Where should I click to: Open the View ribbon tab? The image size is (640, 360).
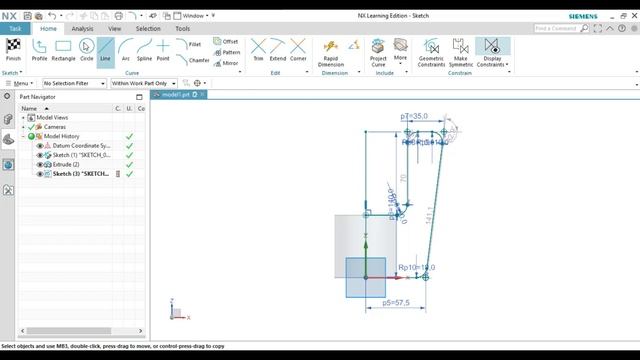click(x=115, y=29)
